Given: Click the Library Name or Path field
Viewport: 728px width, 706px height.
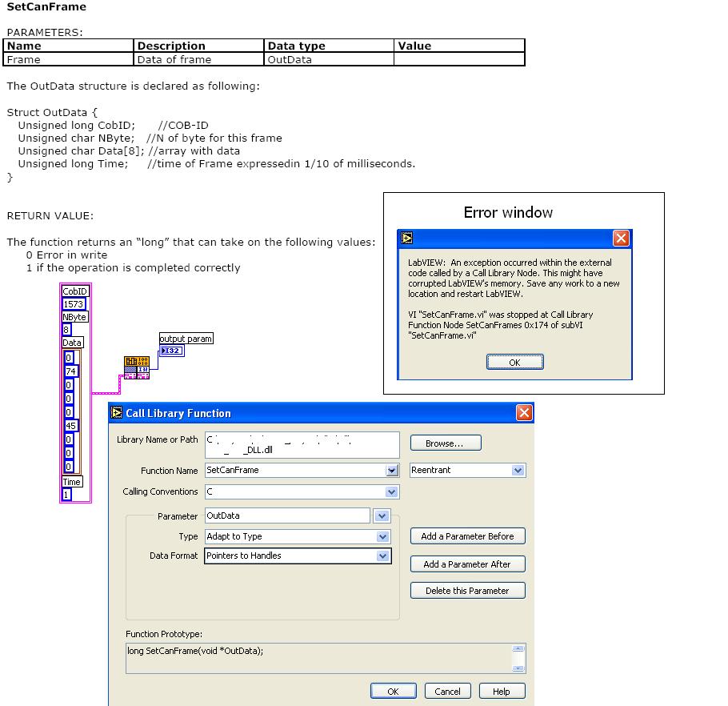Looking at the screenshot, I should 302,444.
